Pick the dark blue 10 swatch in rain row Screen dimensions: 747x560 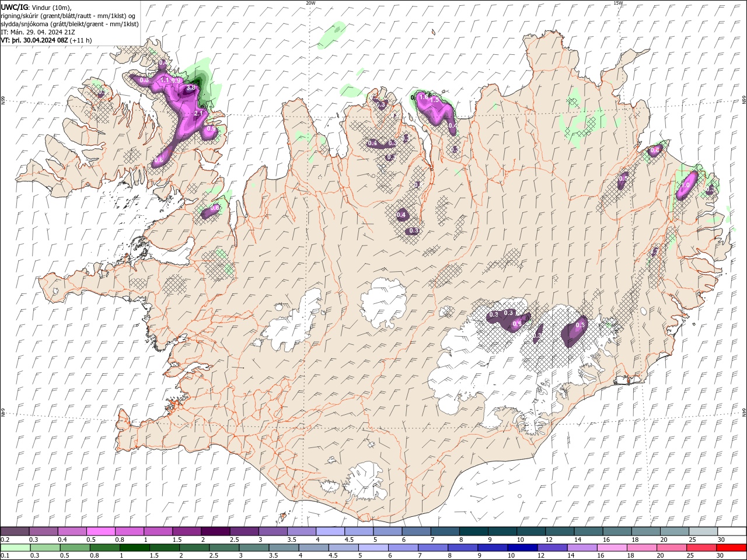click(522, 548)
